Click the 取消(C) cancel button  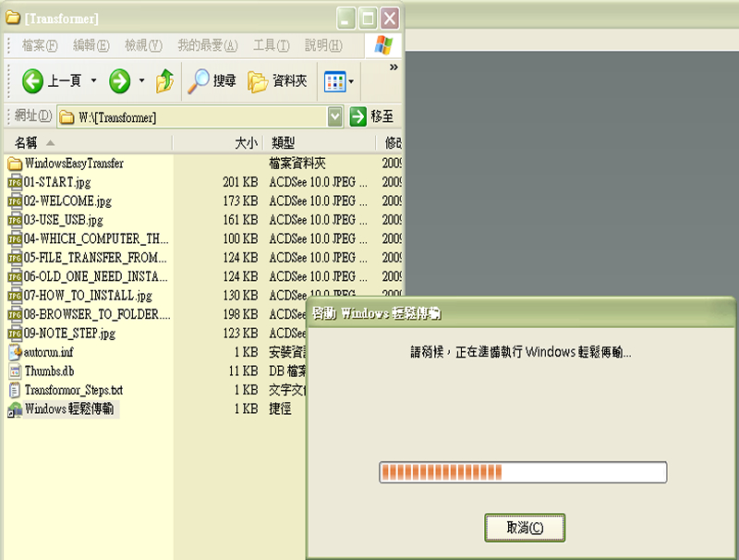pyautogui.click(x=525, y=528)
